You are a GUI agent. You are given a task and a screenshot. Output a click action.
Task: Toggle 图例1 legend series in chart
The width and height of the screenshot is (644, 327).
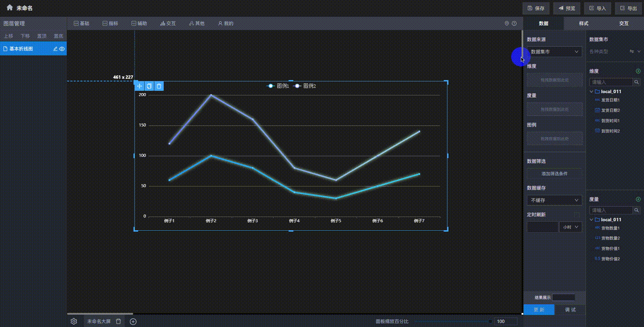click(x=278, y=86)
